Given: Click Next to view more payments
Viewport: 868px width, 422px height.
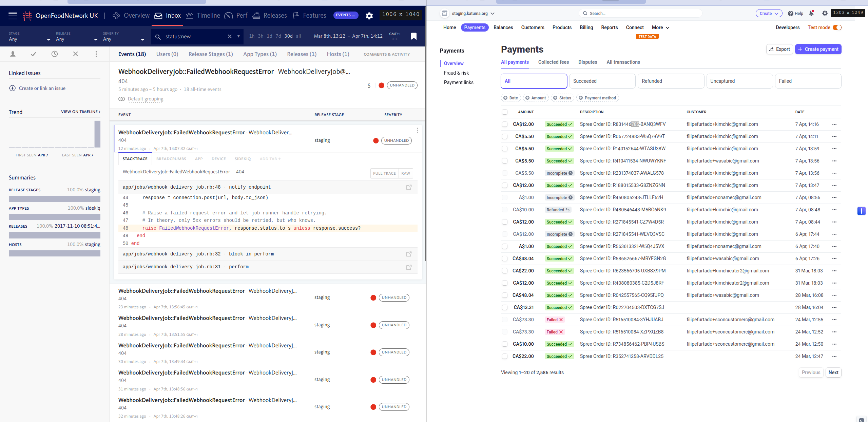Looking at the screenshot, I should [x=833, y=372].
